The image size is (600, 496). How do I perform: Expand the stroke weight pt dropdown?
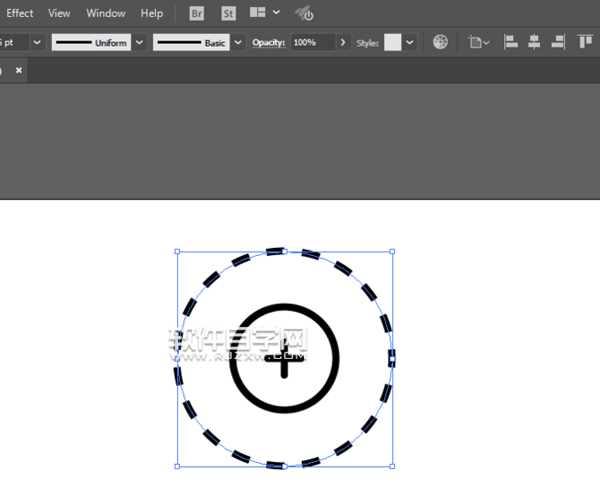pos(37,43)
